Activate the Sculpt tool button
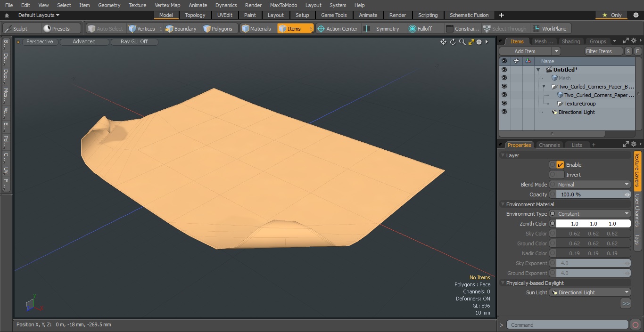Screen dimensions: 644x332 21,29
